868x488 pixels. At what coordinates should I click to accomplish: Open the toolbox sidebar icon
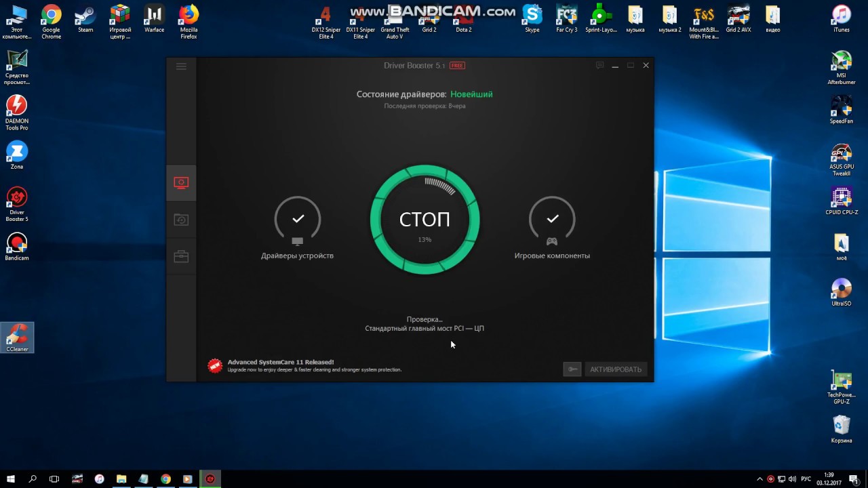[x=181, y=256]
